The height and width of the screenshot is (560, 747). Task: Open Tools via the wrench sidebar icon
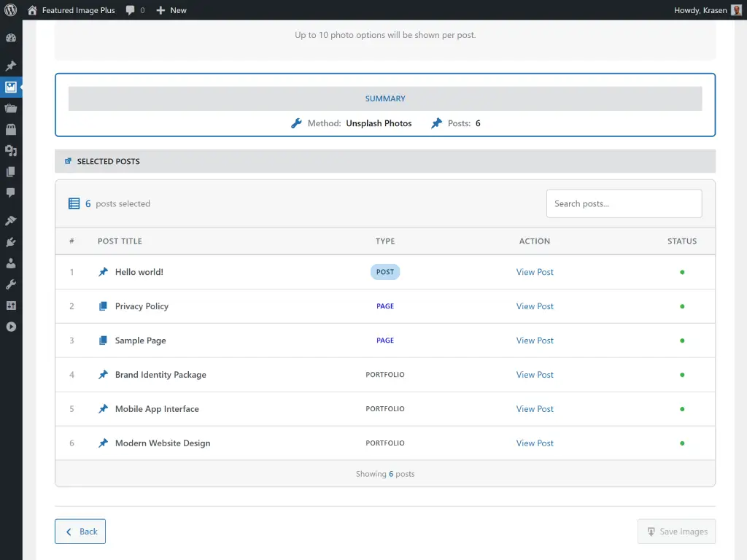tap(11, 284)
